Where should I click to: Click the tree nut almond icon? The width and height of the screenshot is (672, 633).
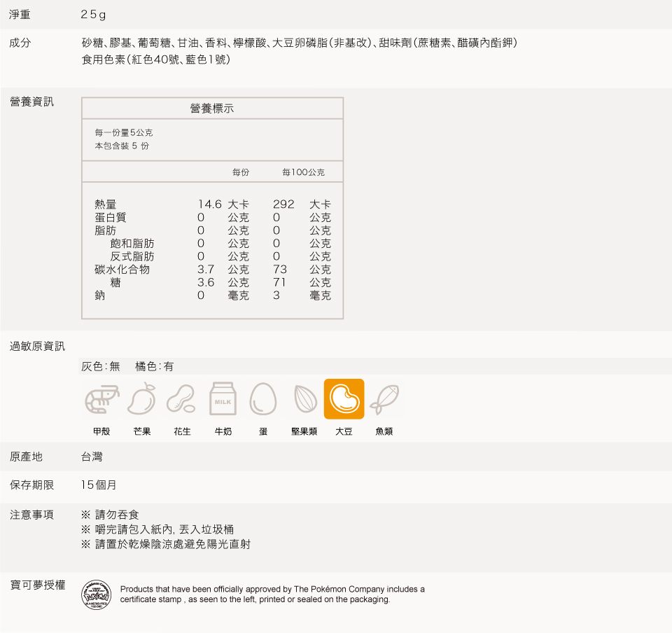pos(306,399)
